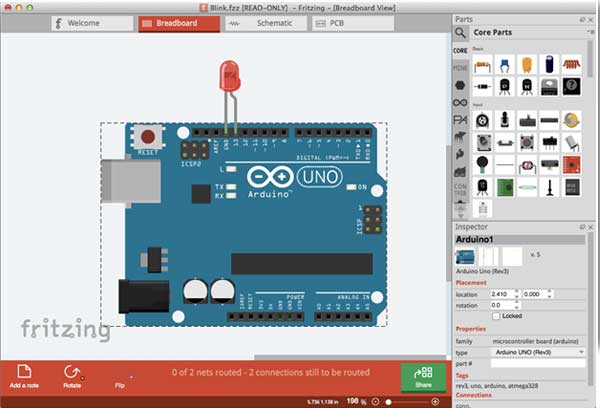The width and height of the screenshot is (600, 408).
Task: Click the routing status message text
Action: click(x=271, y=372)
